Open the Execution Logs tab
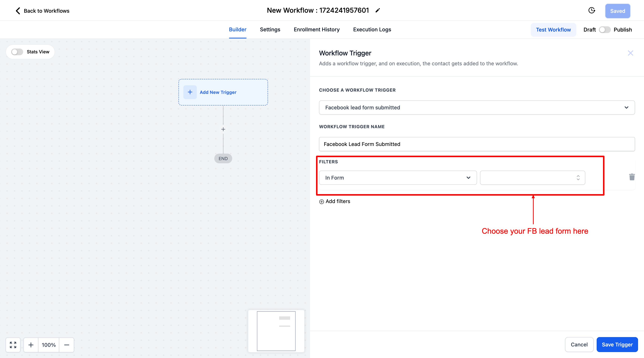 point(372,29)
